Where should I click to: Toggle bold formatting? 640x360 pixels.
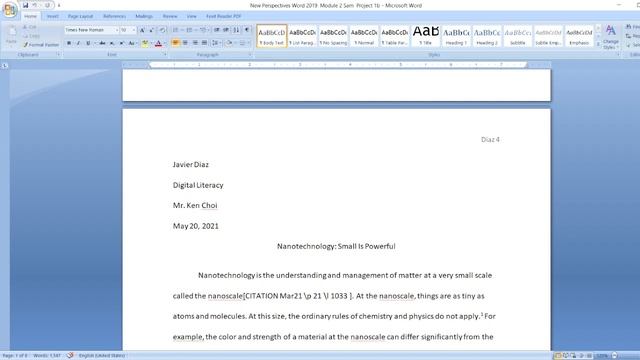pyautogui.click(x=69, y=43)
